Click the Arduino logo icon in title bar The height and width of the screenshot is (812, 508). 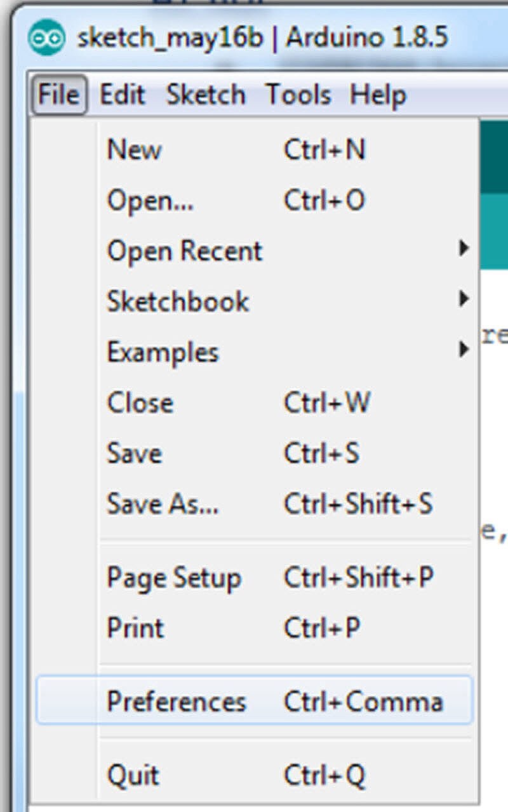coord(46,37)
